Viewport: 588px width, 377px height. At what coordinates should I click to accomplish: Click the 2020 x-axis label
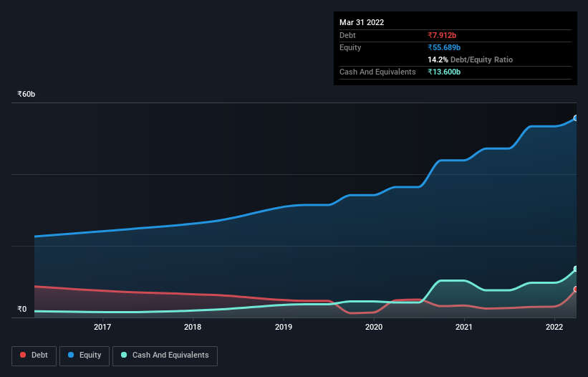[374, 327]
